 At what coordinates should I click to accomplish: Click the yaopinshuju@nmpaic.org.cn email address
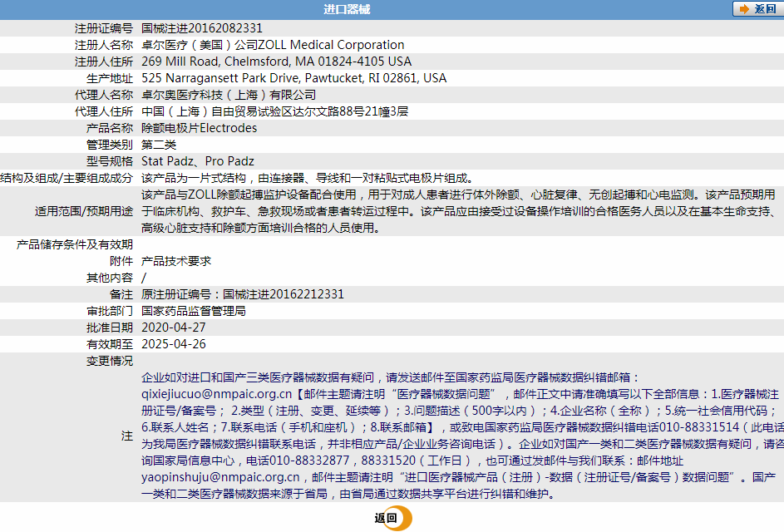[220, 477]
